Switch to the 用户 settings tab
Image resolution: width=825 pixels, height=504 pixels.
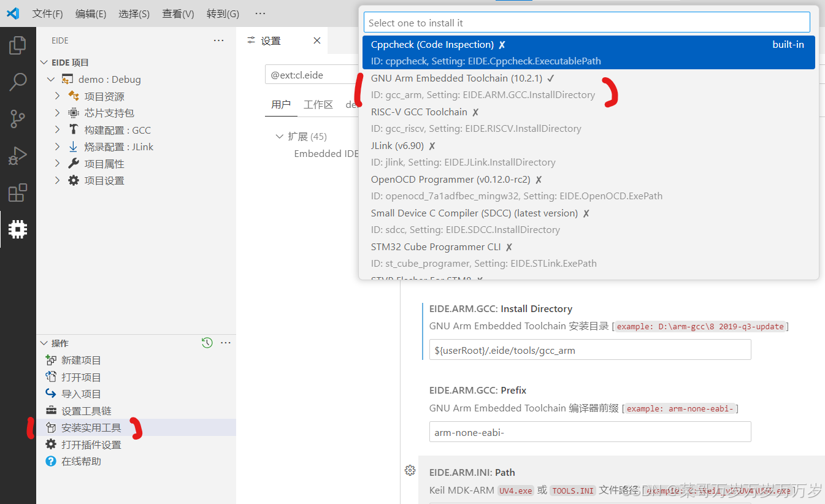coord(281,105)
